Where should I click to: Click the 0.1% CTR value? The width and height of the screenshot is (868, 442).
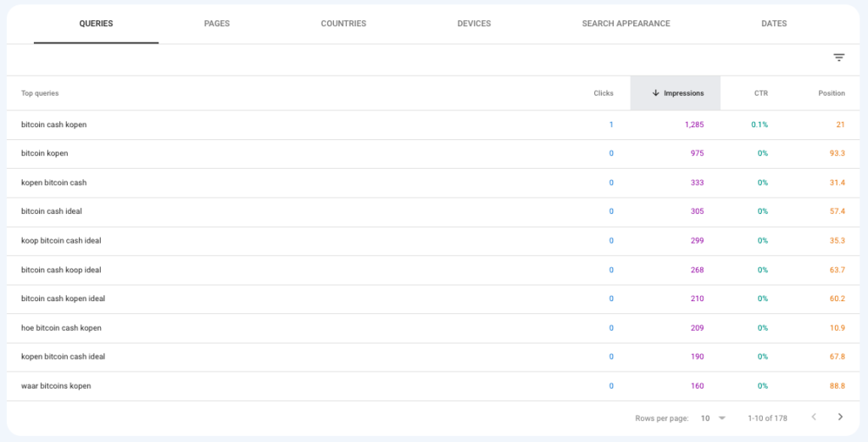[x=759, y=125]
